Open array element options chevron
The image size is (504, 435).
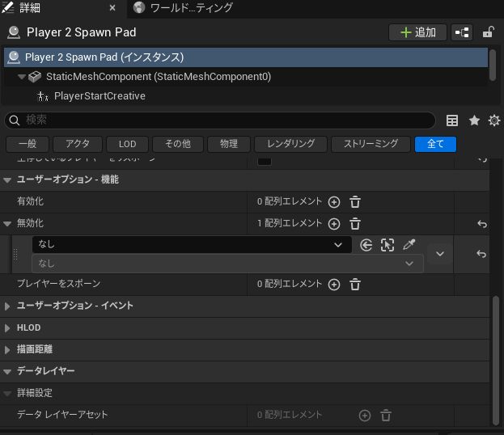point(440,254)
